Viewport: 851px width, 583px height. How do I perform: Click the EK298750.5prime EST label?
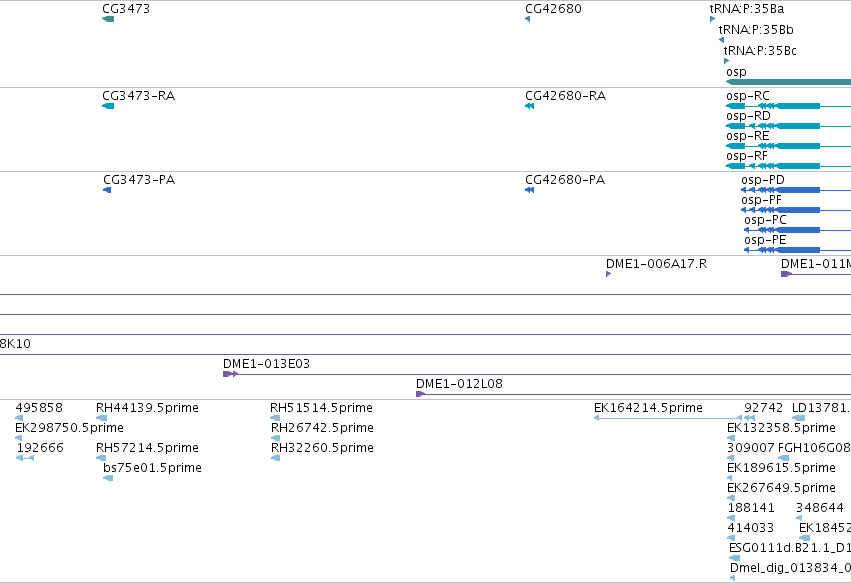point(69,428)
